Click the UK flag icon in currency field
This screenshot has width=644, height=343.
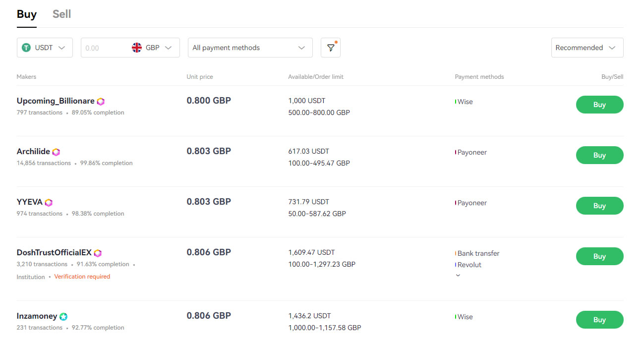pos(137,47)
